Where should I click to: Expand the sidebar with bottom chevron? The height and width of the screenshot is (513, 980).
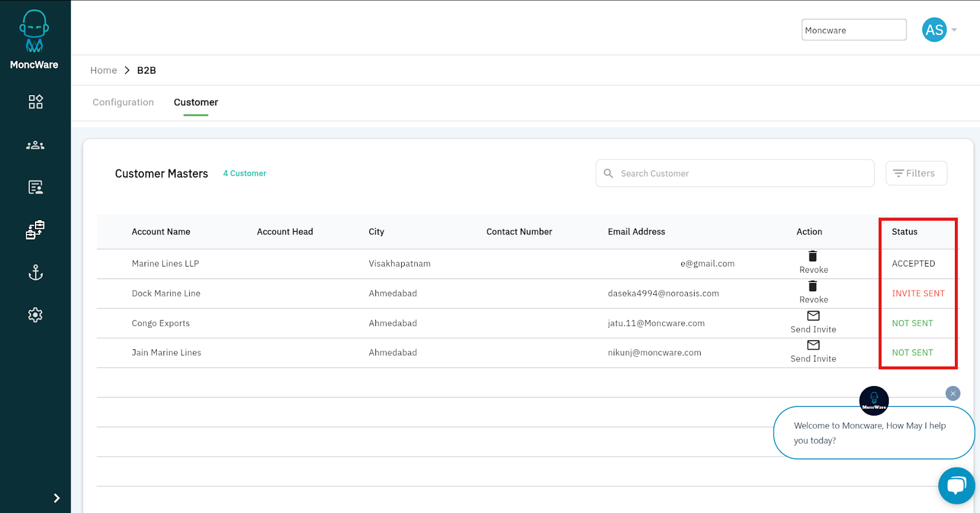[x=56, y=498]
